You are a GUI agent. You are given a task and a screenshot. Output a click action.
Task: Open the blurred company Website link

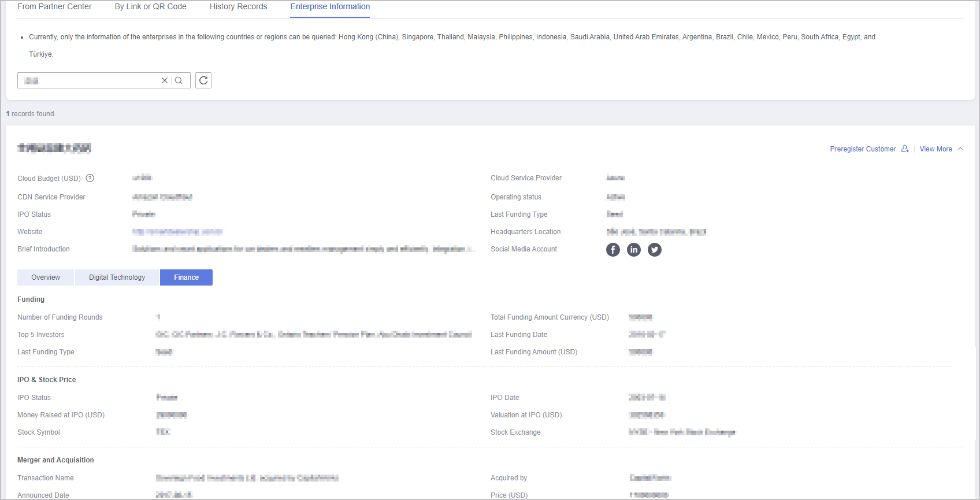coord(177,232)
